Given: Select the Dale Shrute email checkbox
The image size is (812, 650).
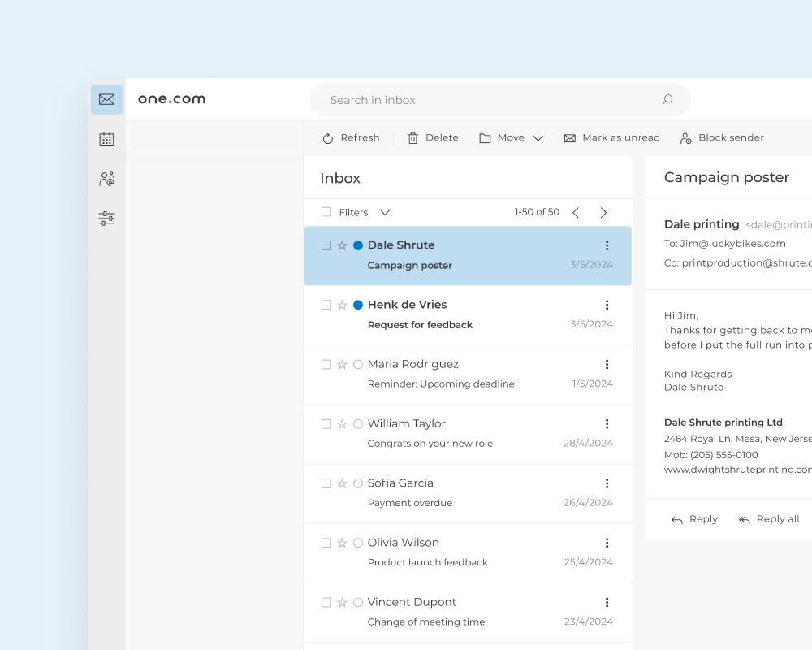Looking at the screenshot, I should (326, 245).
